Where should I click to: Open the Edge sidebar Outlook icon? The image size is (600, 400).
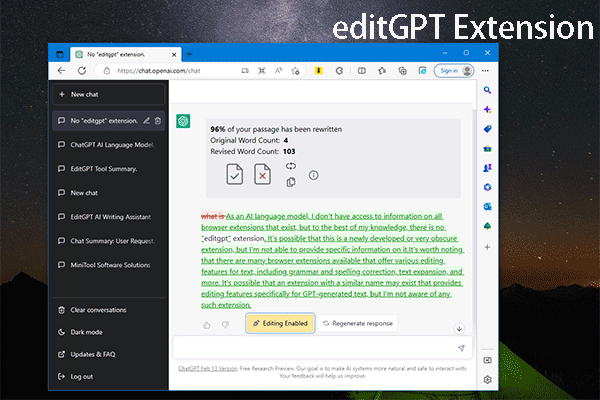coord(487,207)
